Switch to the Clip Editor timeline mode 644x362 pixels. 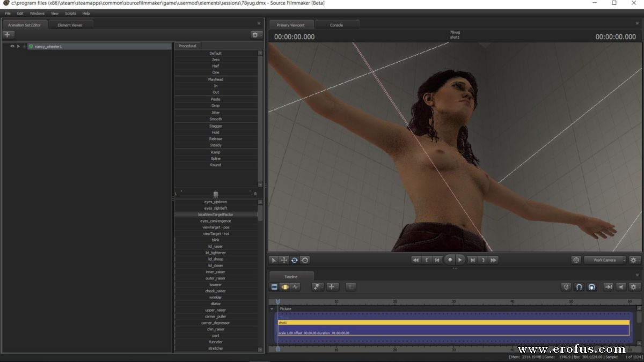pyautogui.click(x=274, y=287)
